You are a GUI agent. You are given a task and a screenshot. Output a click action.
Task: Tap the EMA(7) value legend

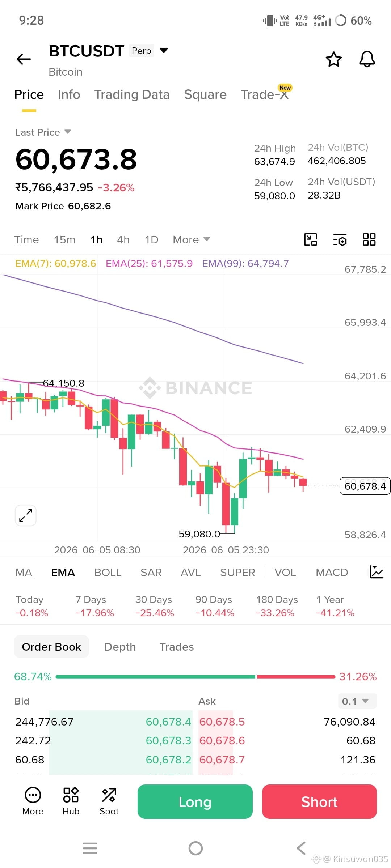click(55, 263)
